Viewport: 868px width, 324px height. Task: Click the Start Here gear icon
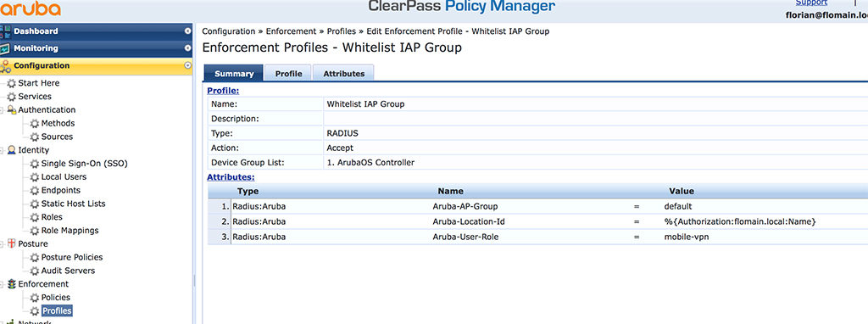pos(12,83)
